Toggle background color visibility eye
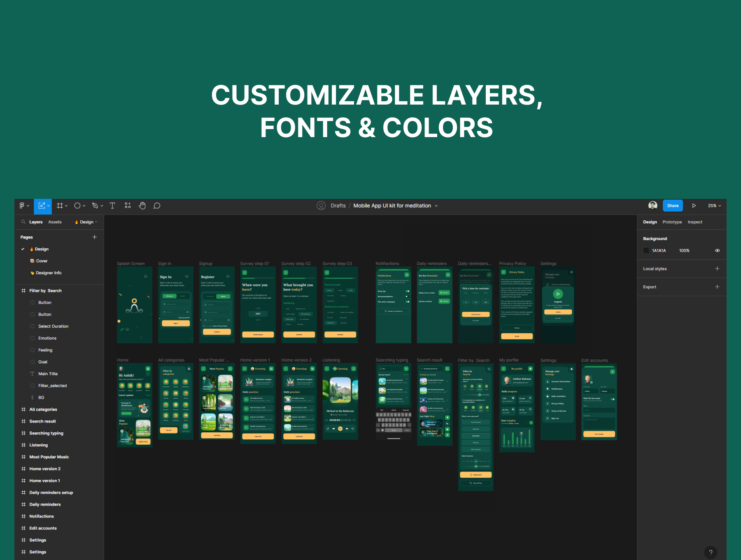The width and height of the screenshot is (741, 560). click(x=717, y=251)
